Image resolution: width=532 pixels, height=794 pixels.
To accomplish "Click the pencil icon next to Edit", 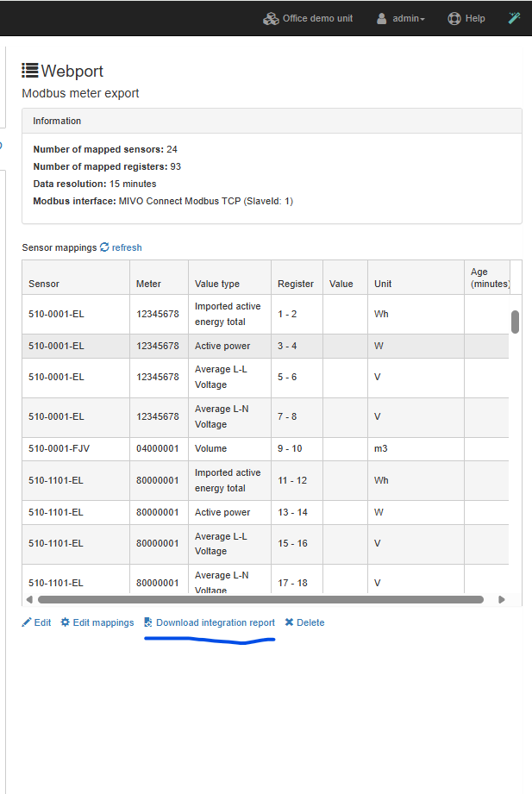I will coord(27,622).
